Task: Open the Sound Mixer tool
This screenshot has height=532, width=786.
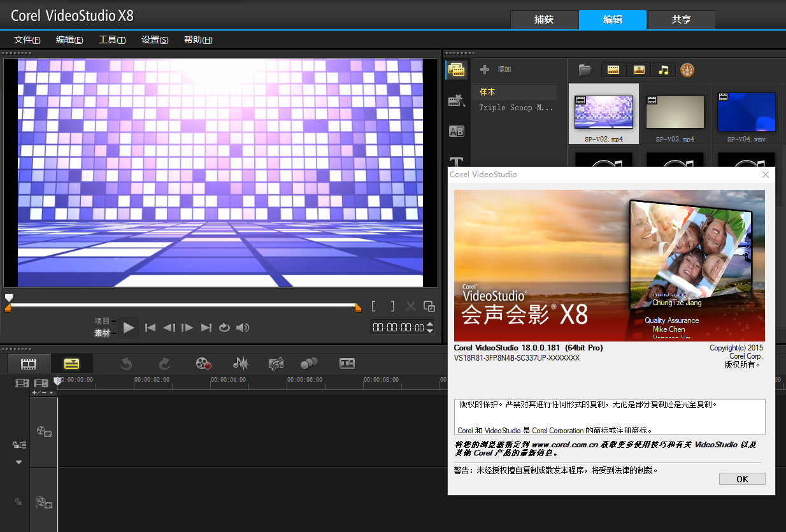Action: click(241, 364)
